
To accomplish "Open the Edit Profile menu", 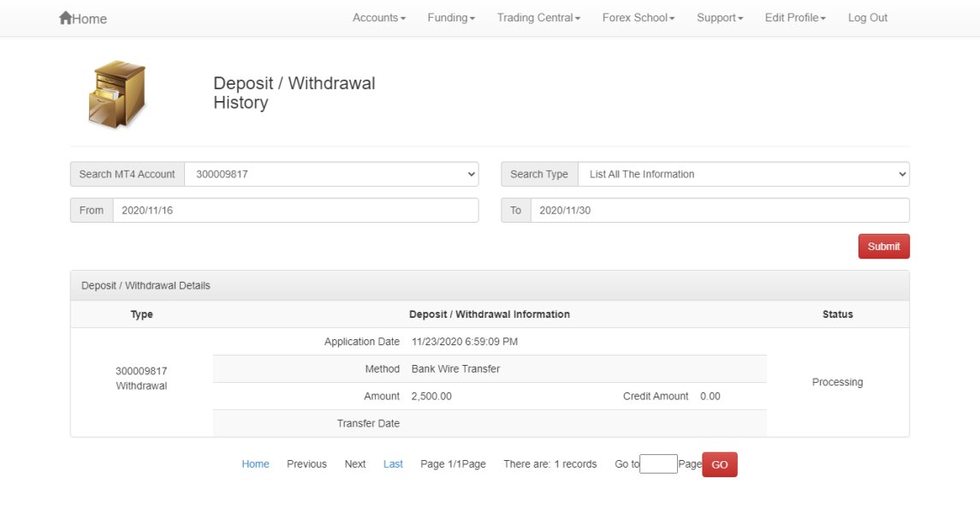I will pos(794,18).
